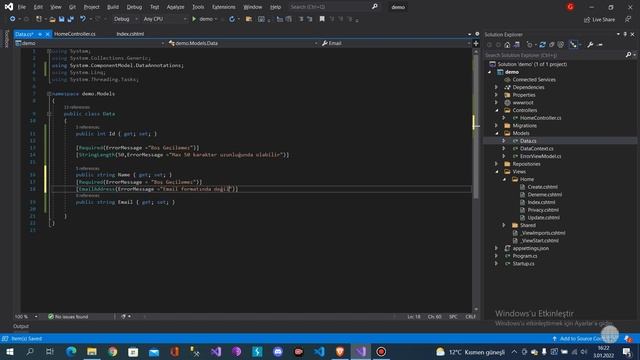Screen dimensions: 640x360
Task: Click the weather widget on the taskbar
Action: pos(470,352)
